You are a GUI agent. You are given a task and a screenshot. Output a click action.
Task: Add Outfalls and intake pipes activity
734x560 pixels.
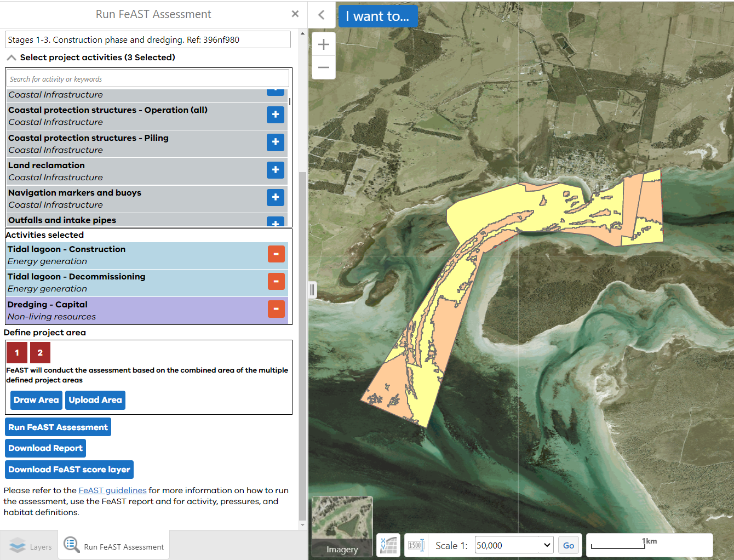pos(276,222)
